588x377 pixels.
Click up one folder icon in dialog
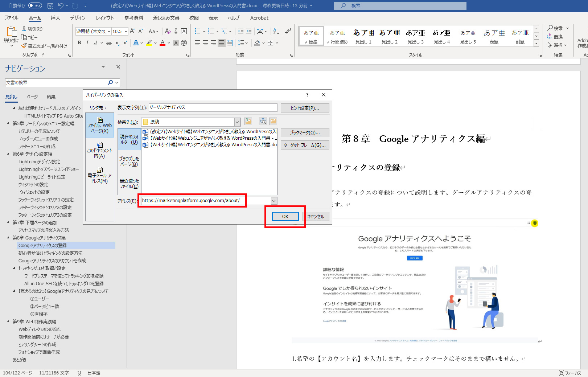[x=248, y=122]
